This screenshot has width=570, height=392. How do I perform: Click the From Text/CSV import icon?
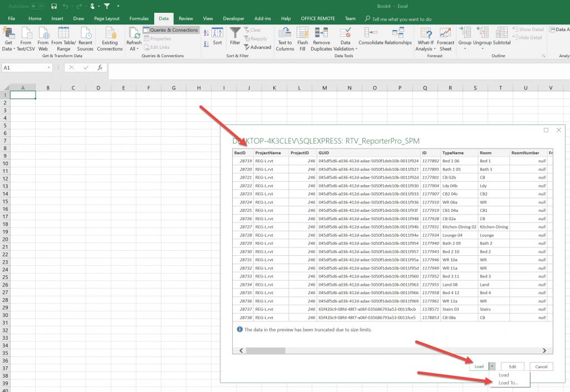point(26,33)
